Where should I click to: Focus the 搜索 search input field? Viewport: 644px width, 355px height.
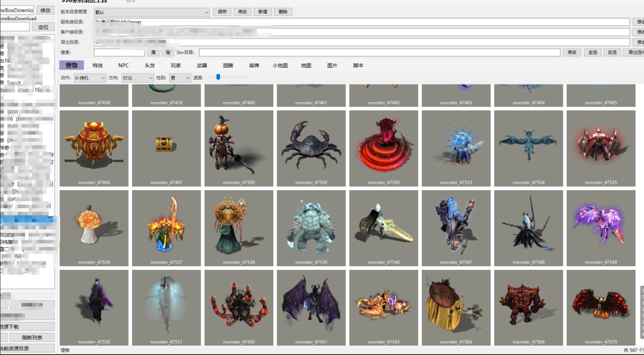click(x=119, y=52)
